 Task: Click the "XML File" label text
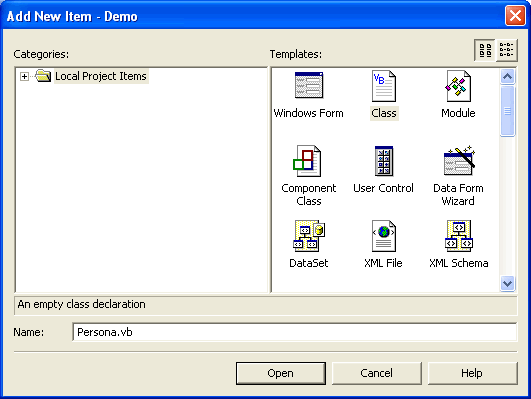pyautogui.click(x=383, y=263)
